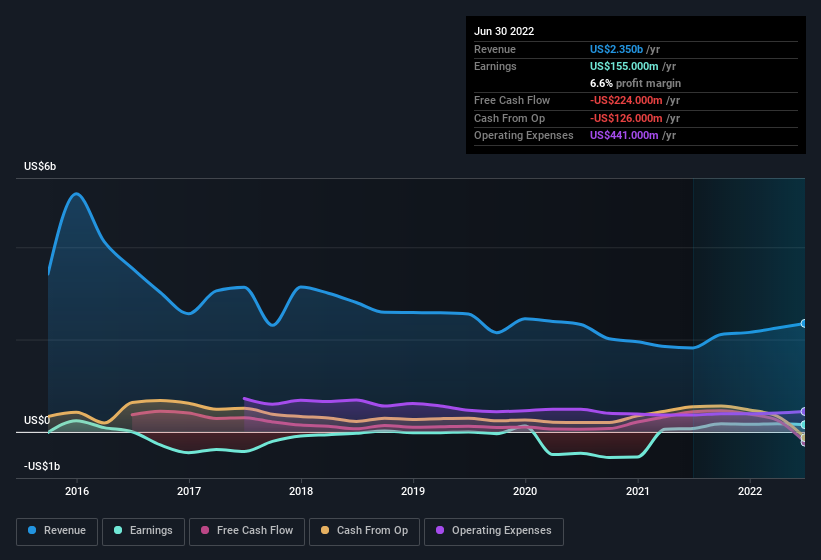Screen dimensions: 821x560
Task: Click the 2021 x-axis label
Action: click(638, 491)
